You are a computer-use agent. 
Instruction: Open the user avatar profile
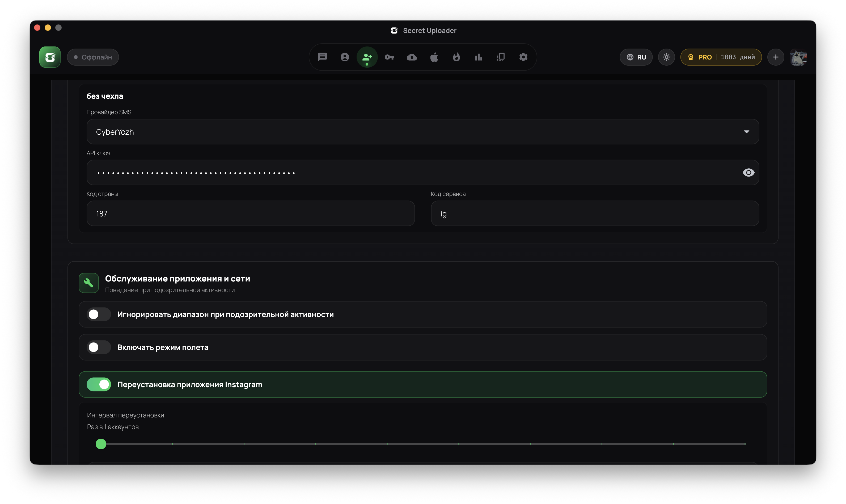[x=798, y=57]
